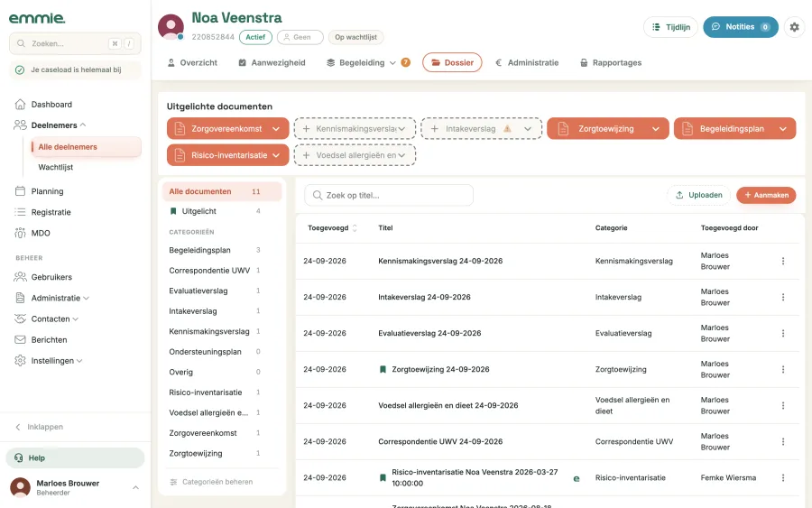Click the Tijdlijn button
This screenshot has height=508, width=812.
pos(670,27)
